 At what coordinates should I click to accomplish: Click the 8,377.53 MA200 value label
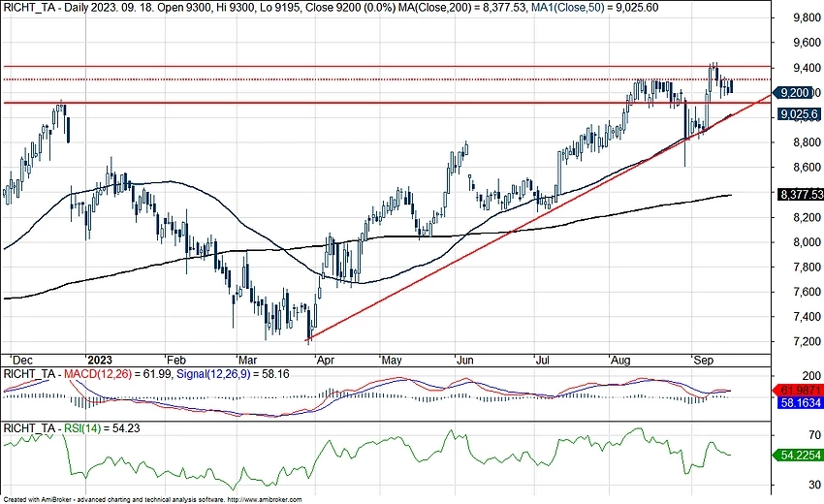[801, 195]
